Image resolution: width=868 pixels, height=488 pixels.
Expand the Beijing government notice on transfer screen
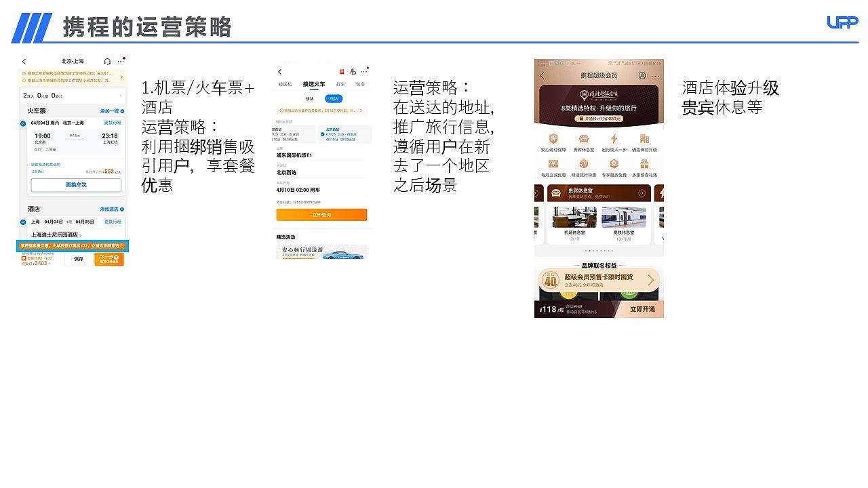[x=361, y=110]
